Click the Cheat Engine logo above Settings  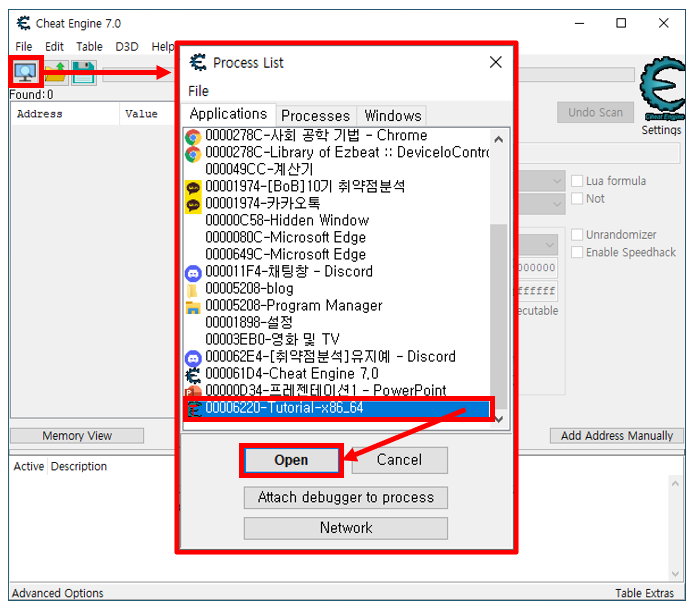point(662,88)
